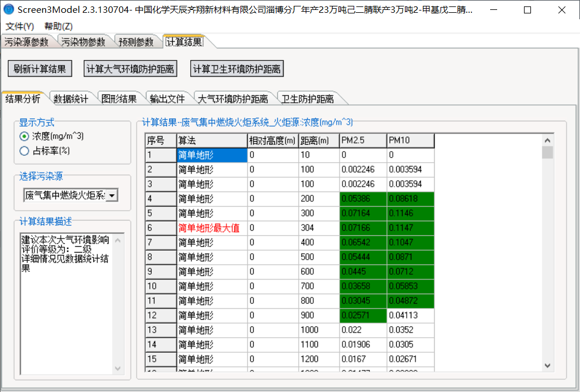Click the Screen3Model app icon in title bar
This screenshot has width=580, height=392.
(9, 9)
